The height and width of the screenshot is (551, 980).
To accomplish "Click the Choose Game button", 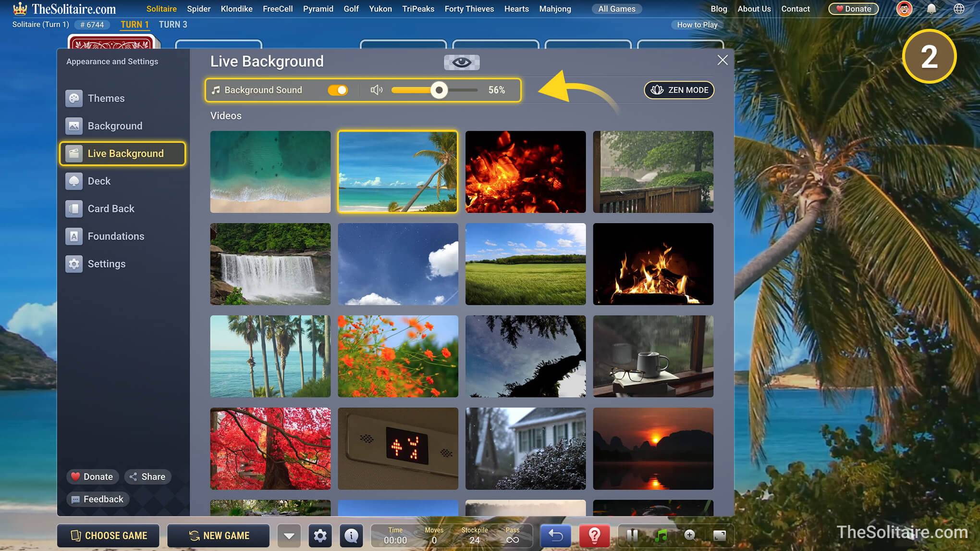I will [108, 536].
